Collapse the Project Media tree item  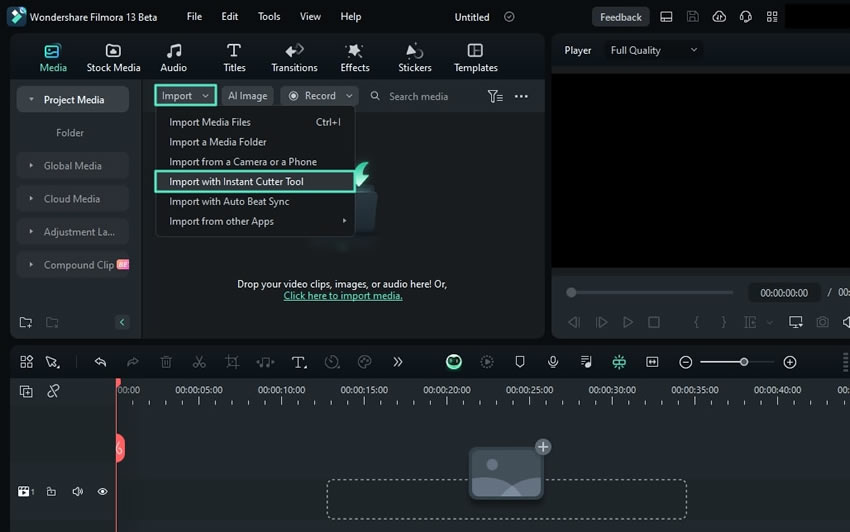click(31, 100)
